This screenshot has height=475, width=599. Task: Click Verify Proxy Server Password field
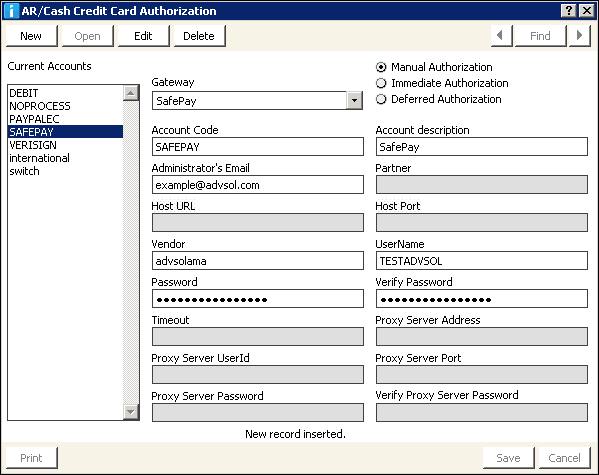[x=482, y=412]
